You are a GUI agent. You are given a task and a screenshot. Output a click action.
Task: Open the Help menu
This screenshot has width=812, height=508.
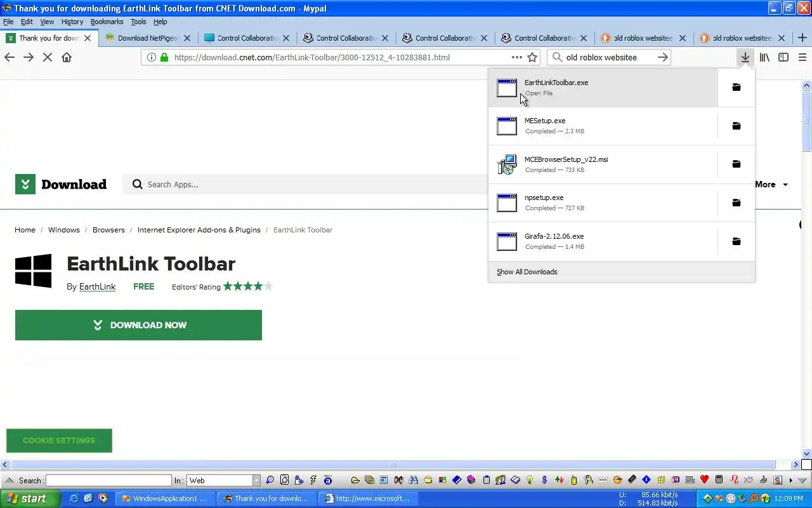(160, 22)
